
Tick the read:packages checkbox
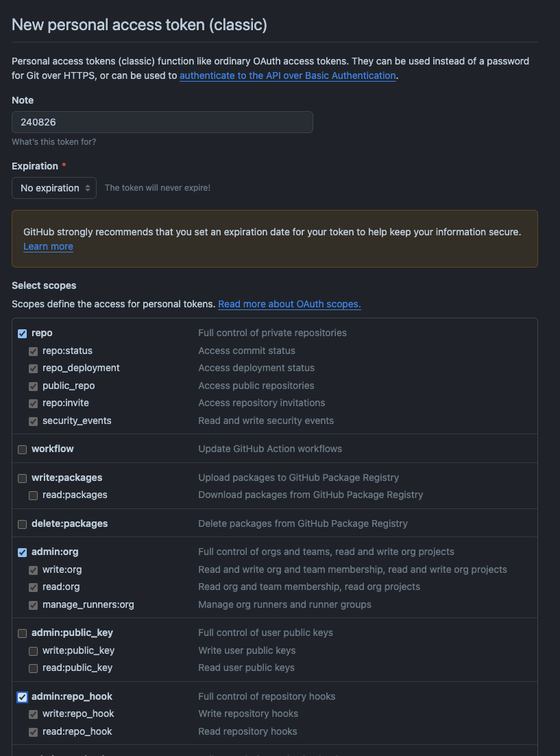coord(34,495)
